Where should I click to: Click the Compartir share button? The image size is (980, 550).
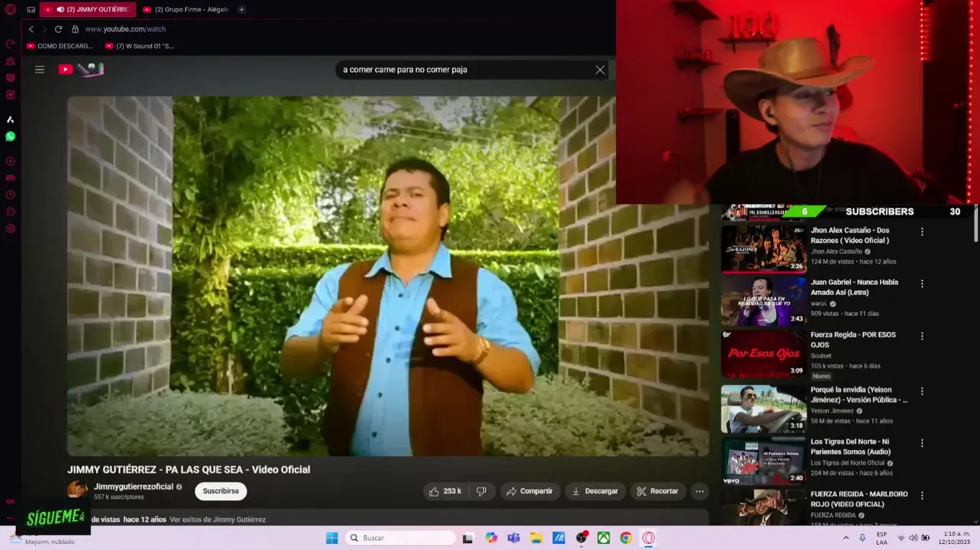pos(529,491)
